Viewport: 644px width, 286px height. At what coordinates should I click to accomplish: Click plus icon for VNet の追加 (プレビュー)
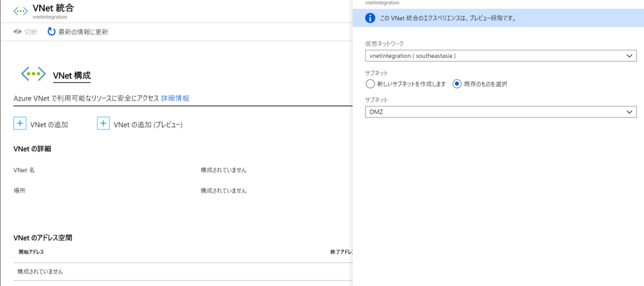click(103, 123)
